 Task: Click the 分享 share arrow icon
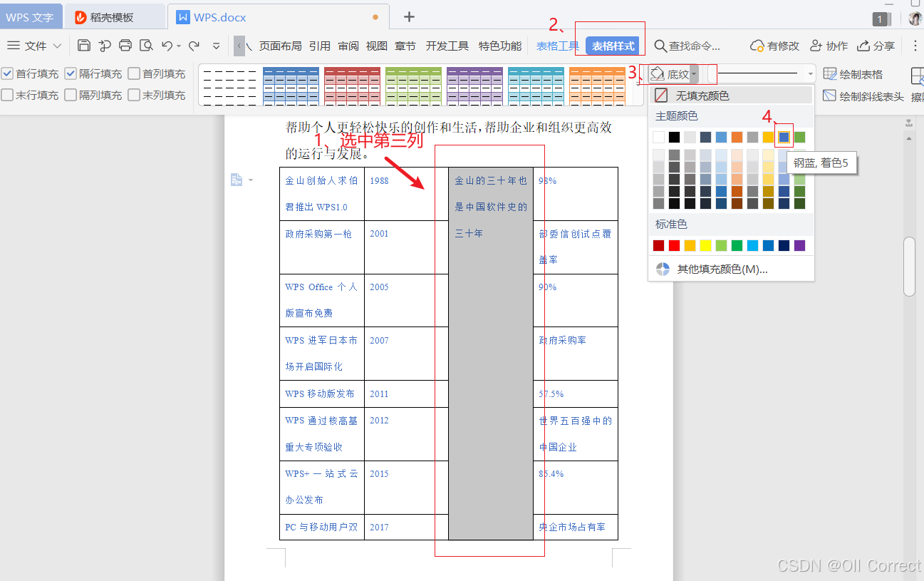pyautogui.click(x=863, y=46)
